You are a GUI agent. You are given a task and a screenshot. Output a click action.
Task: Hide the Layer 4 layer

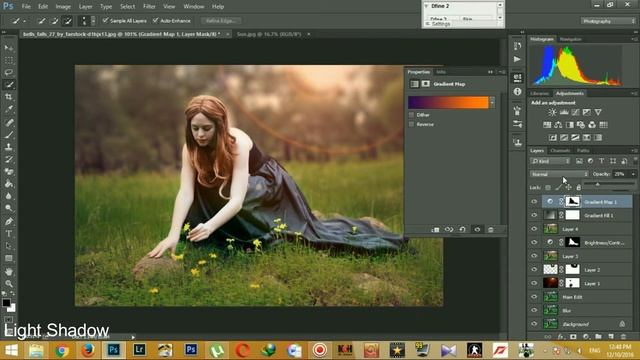pos(534,229)
